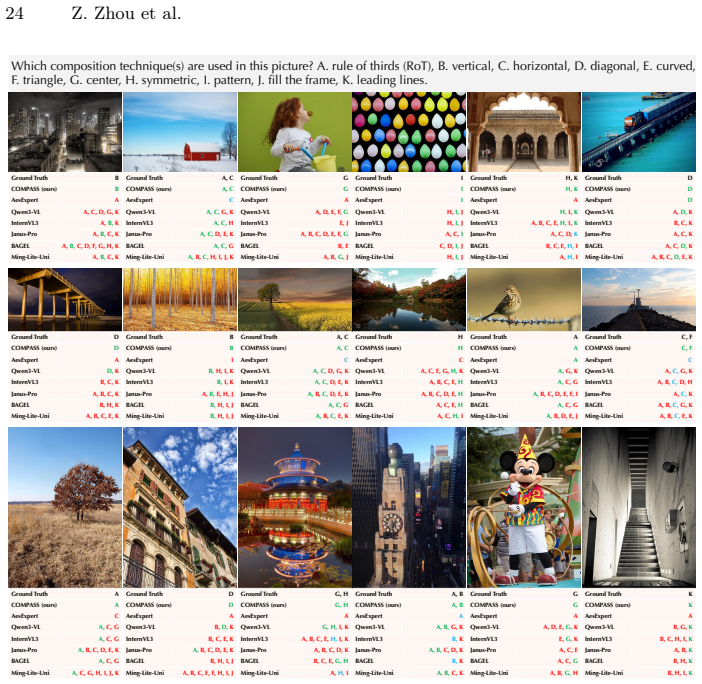The image size is (702, 684).
Task: Click answer 'A, B, C, H, I, J, K'
Action: tap(210, 257)
